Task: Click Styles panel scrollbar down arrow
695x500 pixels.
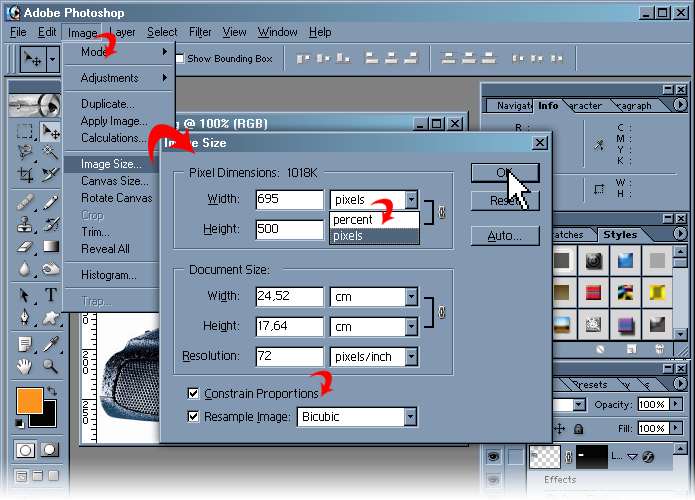Action: (x=680, y=333)
